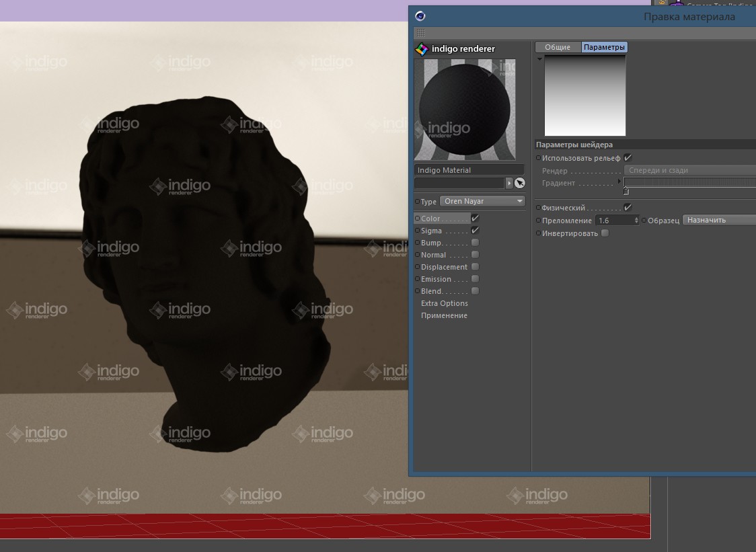
Task: Click the object picker cursor icon
Action: click(x=520, y=183)
